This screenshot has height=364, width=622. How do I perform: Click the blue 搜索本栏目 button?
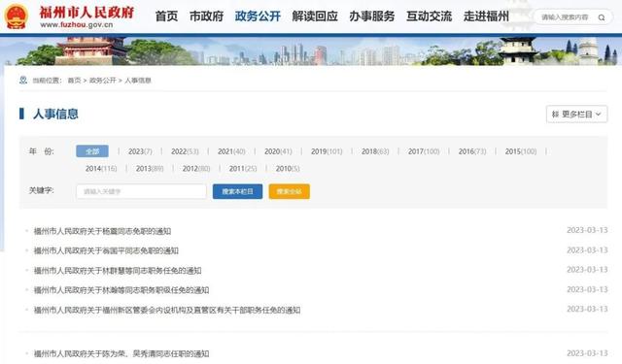point(237,191)
